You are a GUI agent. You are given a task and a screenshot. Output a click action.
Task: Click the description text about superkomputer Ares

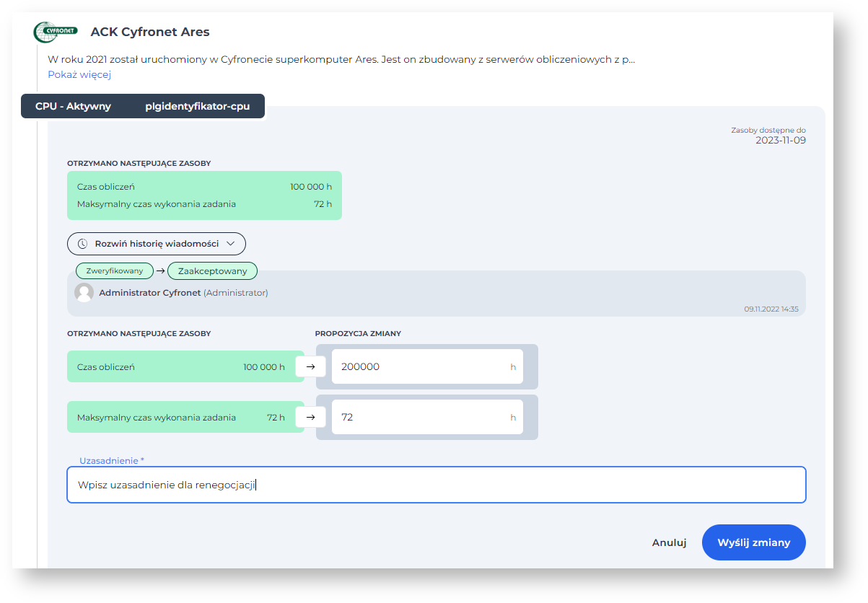(x=341, y=59)
